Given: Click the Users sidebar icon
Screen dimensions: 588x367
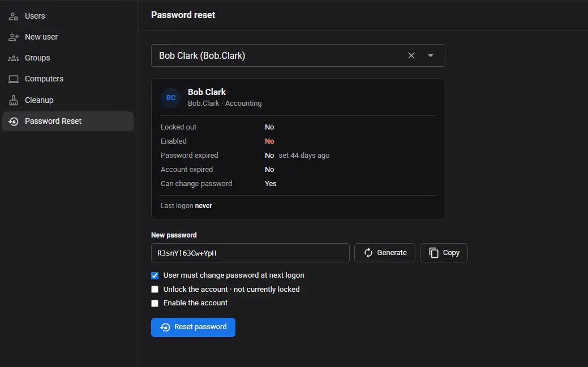Looking at the screenshot, I should click(14, 16).
